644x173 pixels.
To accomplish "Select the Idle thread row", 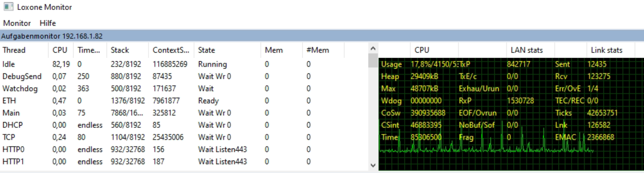I will coord(184,64).
